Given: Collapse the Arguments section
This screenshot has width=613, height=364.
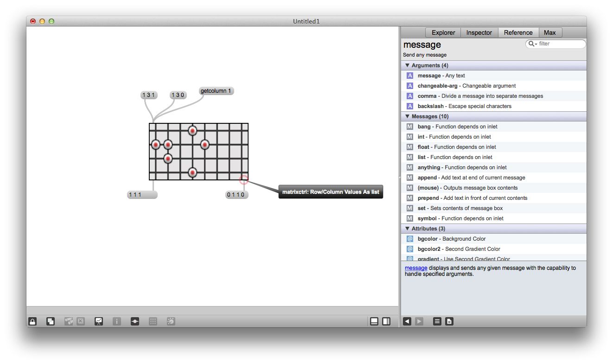Looking at the screenshot, I should (x=407, y=65).
